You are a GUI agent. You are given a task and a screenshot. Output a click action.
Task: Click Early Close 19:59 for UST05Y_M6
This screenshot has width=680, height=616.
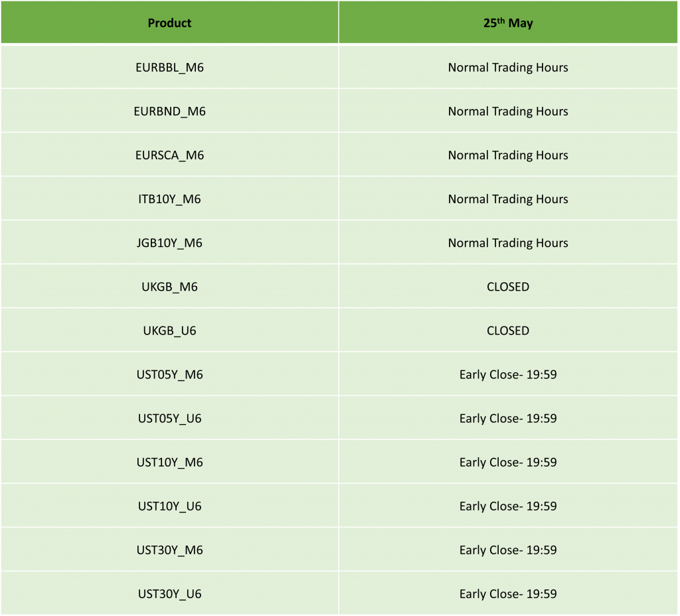[x=508, y=374]
